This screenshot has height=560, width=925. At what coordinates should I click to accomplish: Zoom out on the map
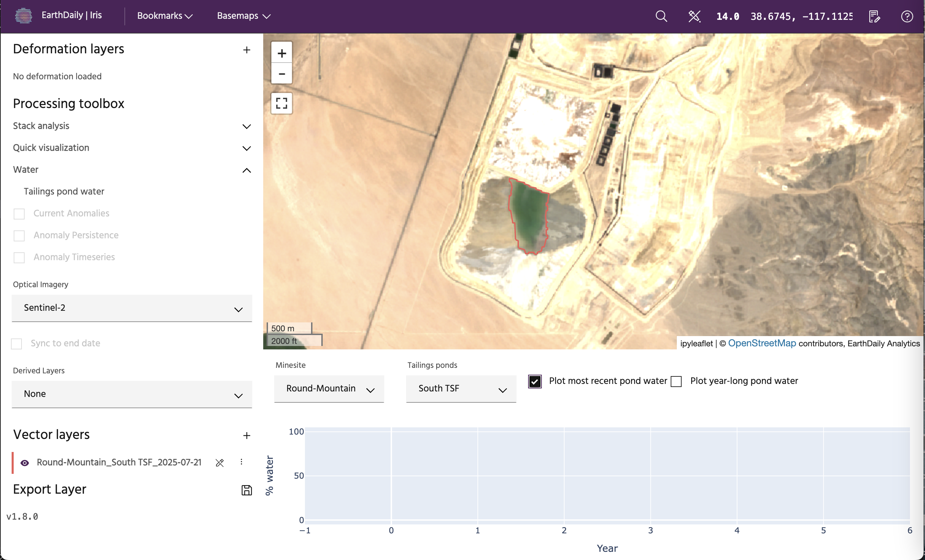(x=282, y=74)
